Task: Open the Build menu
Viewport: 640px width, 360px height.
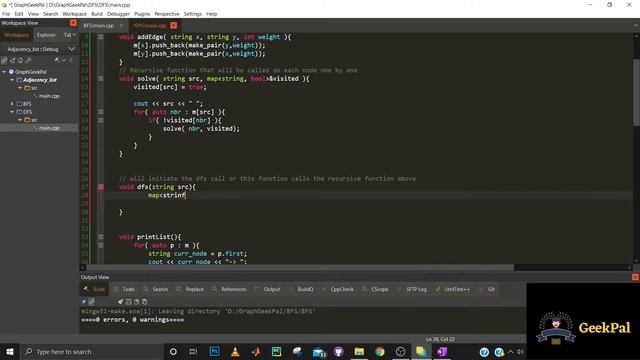Action: [x=97, y=14]
